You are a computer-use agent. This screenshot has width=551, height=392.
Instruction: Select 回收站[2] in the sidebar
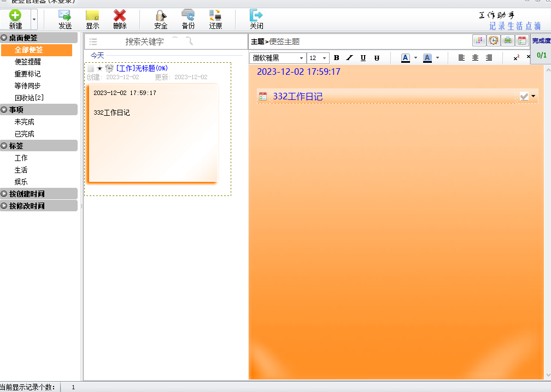[29, 98]
